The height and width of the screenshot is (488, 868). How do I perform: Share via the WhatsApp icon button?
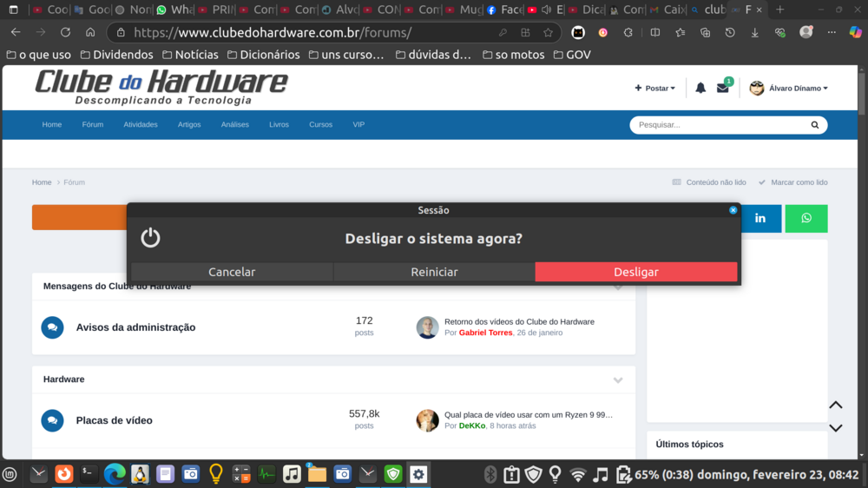click(x=806, y=218)
